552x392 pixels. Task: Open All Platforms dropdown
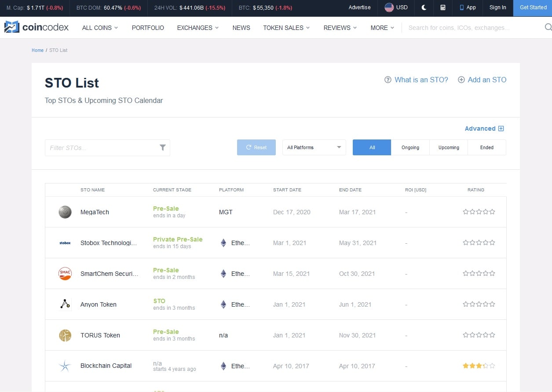(x=314, y=147)
